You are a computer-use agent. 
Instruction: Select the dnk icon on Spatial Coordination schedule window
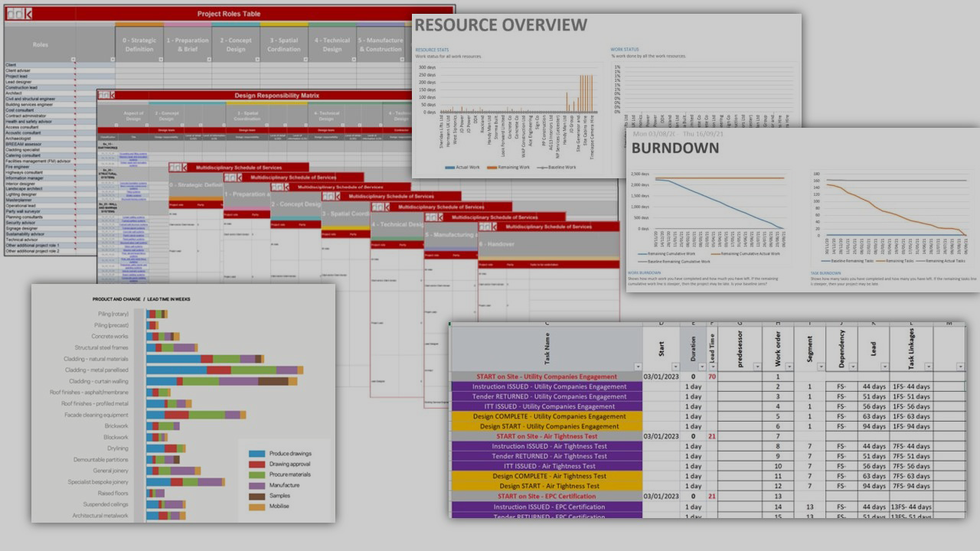[x=329, y=195]
